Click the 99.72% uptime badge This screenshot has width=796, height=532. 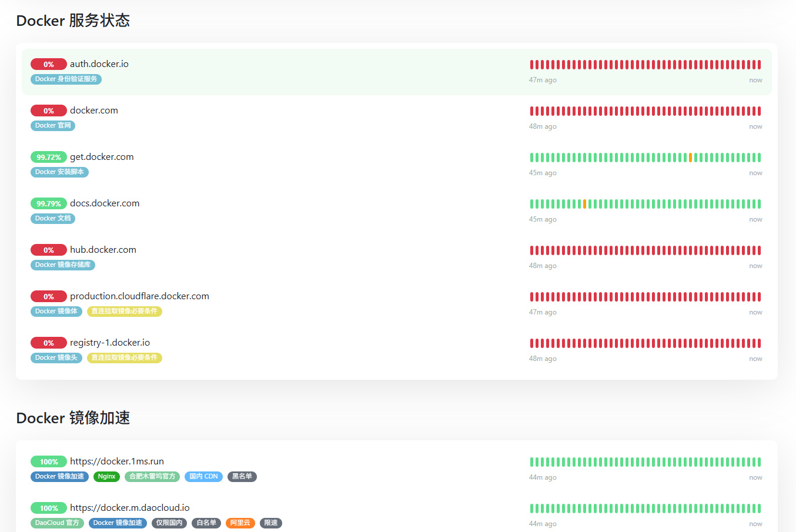(x=49, y=158)
